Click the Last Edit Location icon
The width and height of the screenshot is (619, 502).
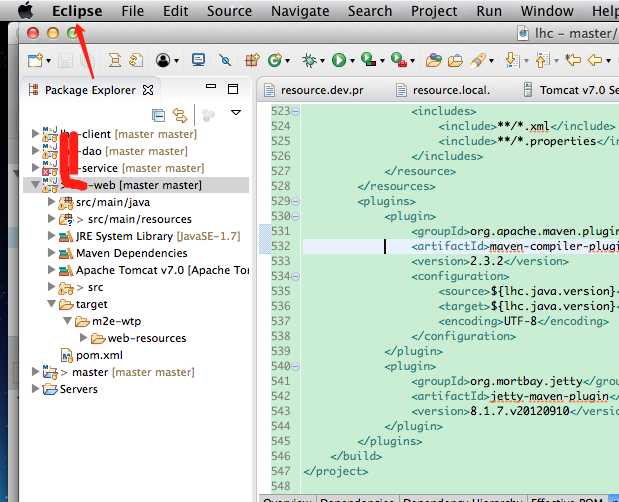tap(573, 60)
